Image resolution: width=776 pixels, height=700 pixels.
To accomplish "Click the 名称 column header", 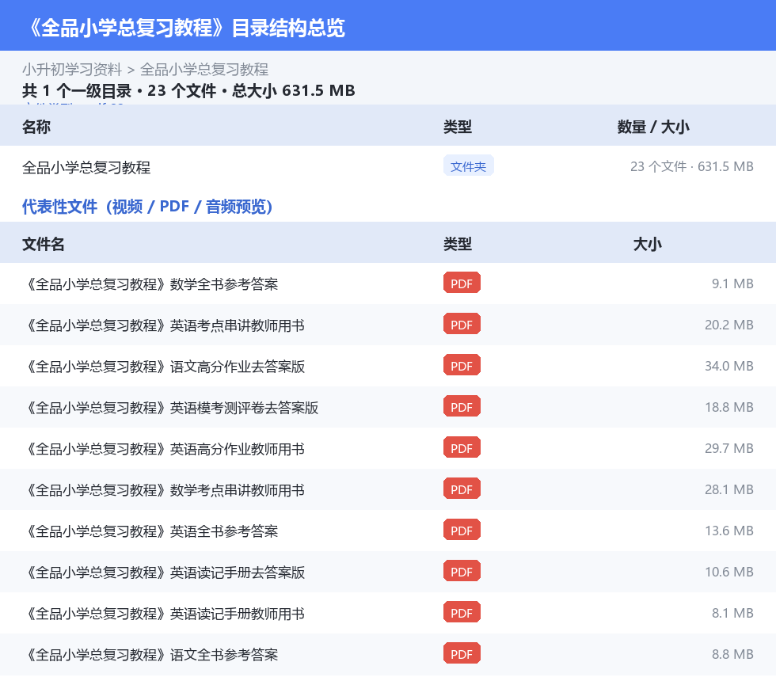I will coord(36,127).
